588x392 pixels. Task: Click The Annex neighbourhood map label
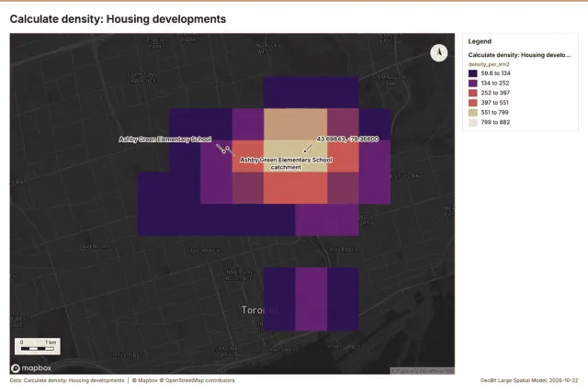point(205,251)
